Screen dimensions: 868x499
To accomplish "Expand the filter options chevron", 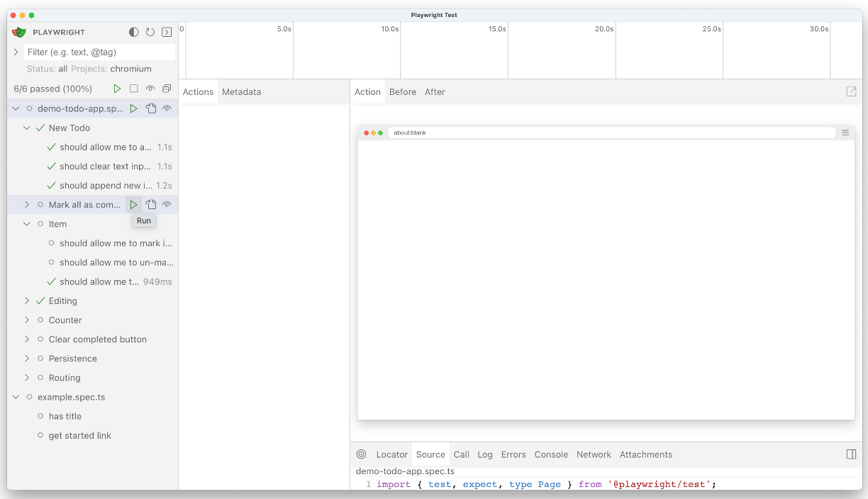I will 16,52.
